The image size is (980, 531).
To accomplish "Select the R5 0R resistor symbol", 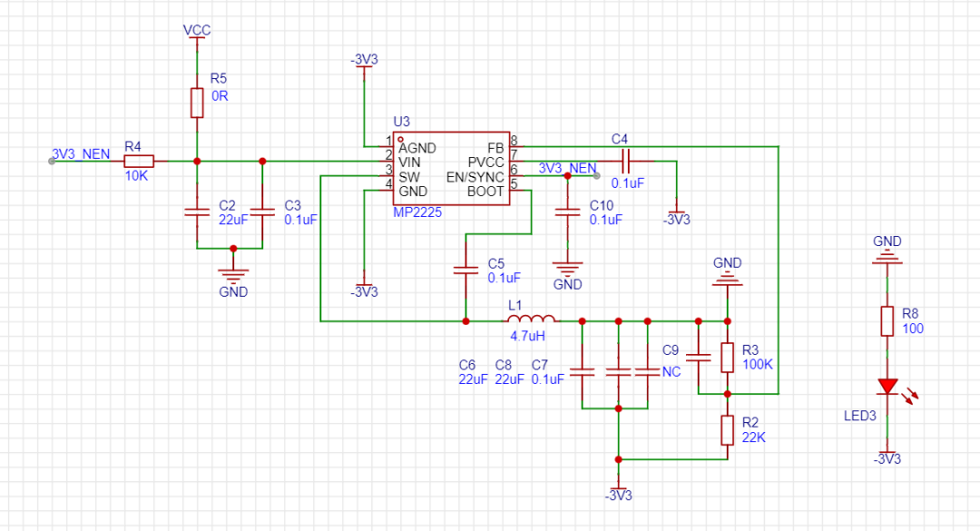I will click(197, 103).
